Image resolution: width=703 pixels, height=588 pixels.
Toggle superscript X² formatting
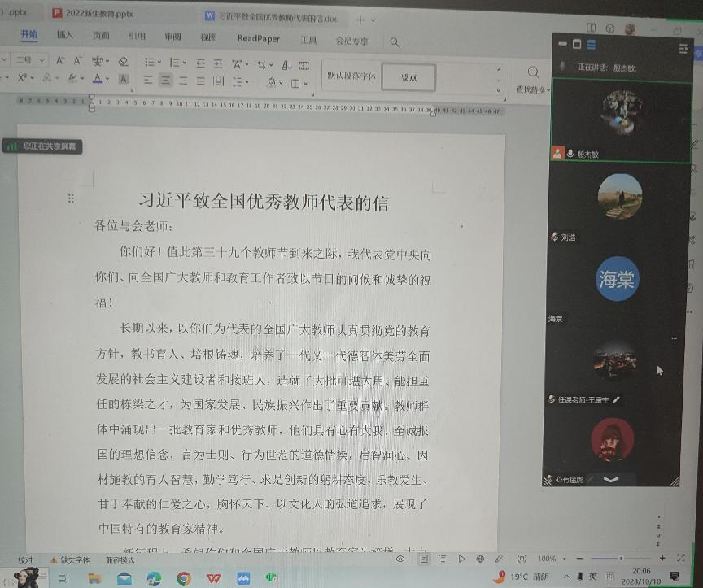pos(22,79)
